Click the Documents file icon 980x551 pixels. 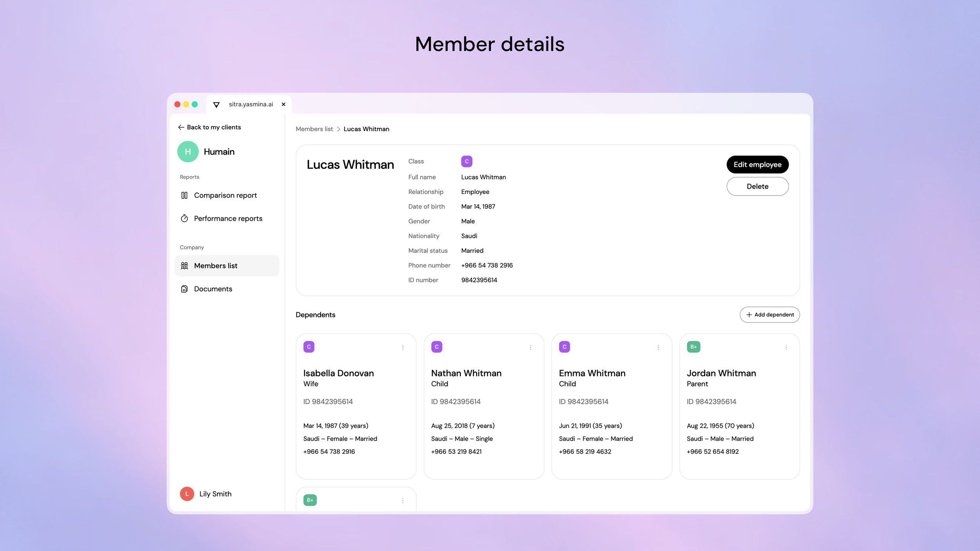pos(184,289)
